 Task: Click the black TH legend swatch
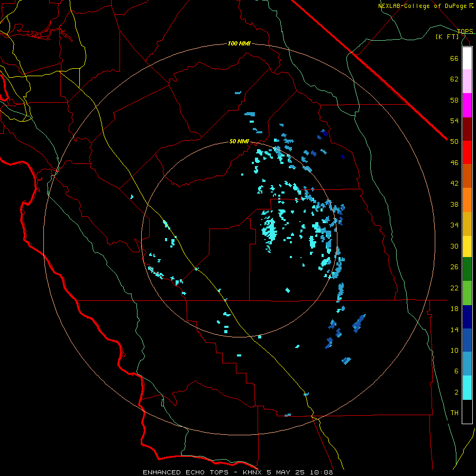click(x=467, y=411)
